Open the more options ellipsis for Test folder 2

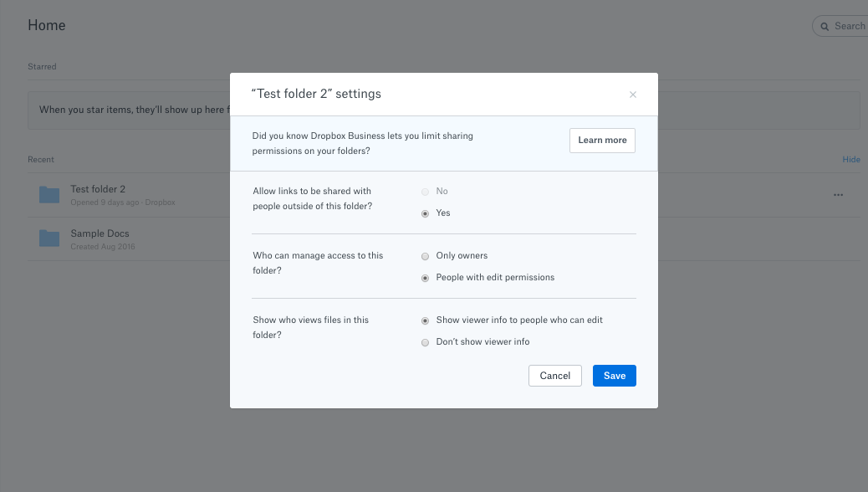tap(838, 195)
